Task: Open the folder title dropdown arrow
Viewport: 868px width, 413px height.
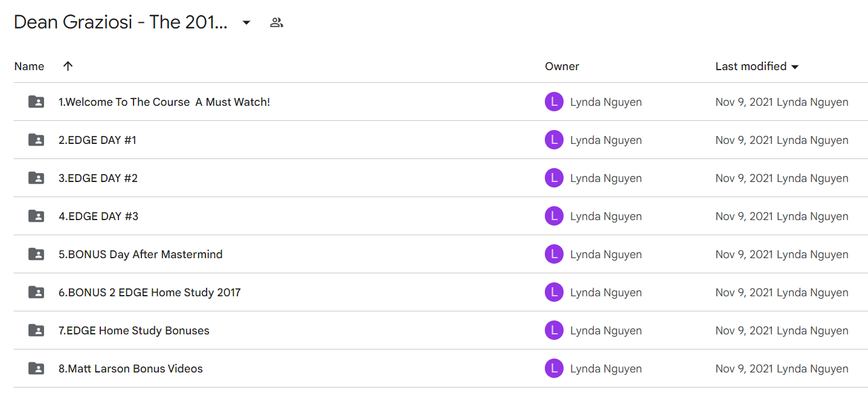Action: pos(246,23)
